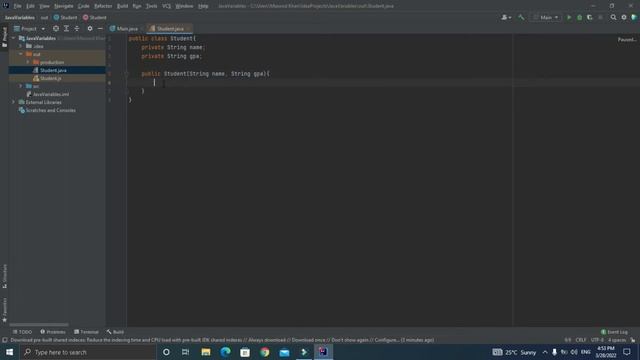This screenshot has width=640, height=360.
Task: Select Student.java editor tab
Action: point(169,29)
